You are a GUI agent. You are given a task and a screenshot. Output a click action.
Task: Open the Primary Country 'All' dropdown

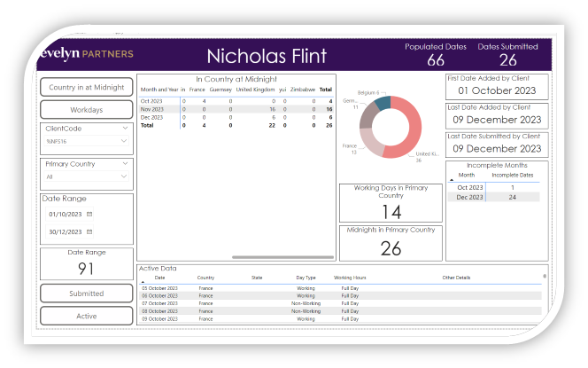123,176
